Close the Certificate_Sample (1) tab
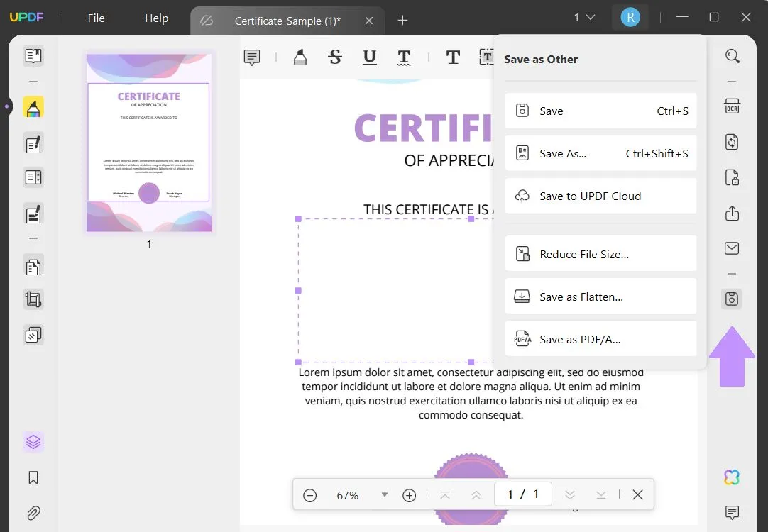This screenshot has width=768, height=532. click(x=369, y=21)
